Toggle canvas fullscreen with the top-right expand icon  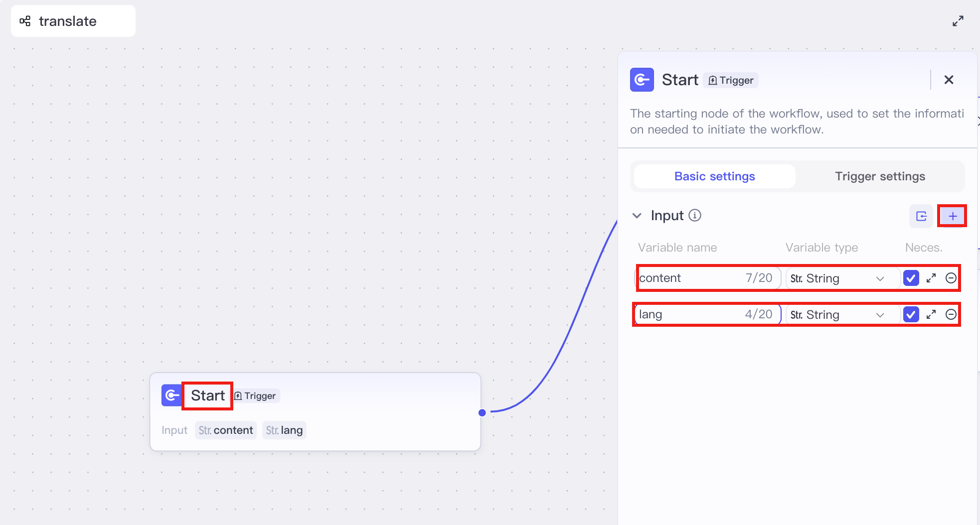pyautogui.click(x=958, y=21)
